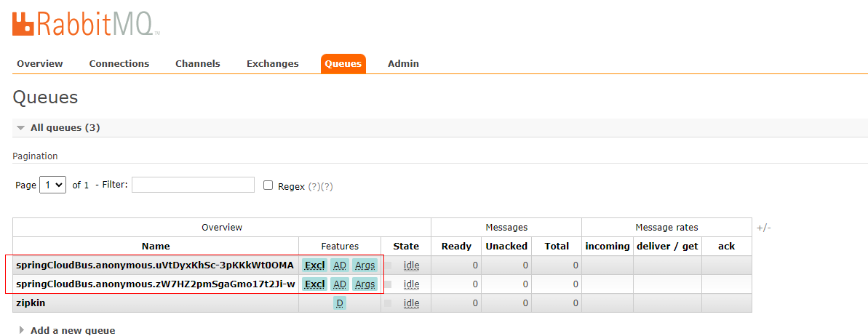Viewport: 868px width, 336px height.
Task: Click AD badge on the zW7HZ2pmSga queue row
Action: [340, 284]
